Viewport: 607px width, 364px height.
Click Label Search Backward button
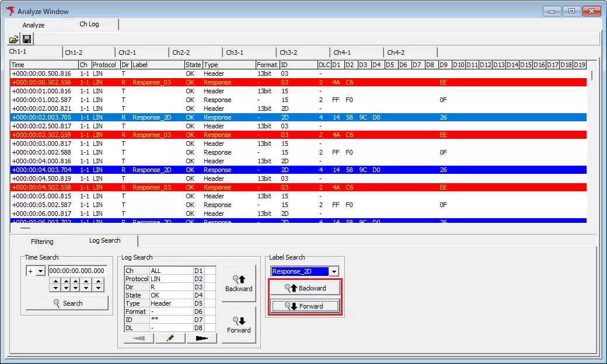[305, 288]
